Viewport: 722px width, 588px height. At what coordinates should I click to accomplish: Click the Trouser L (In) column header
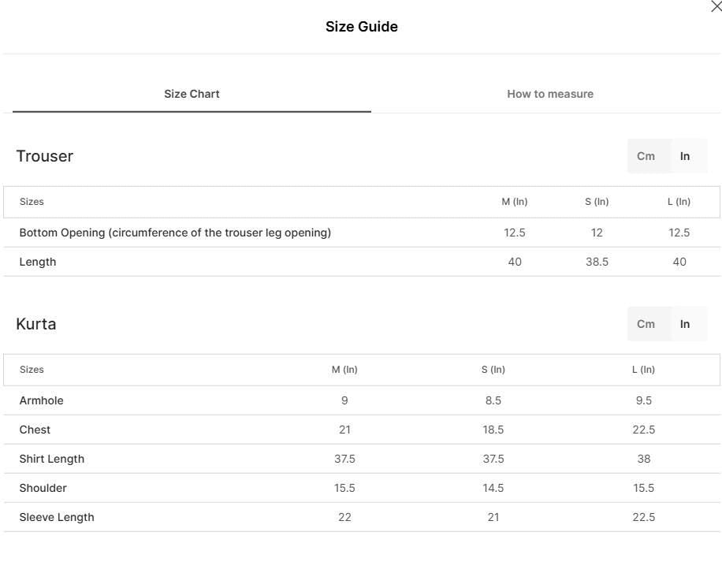tap(679, 202)
